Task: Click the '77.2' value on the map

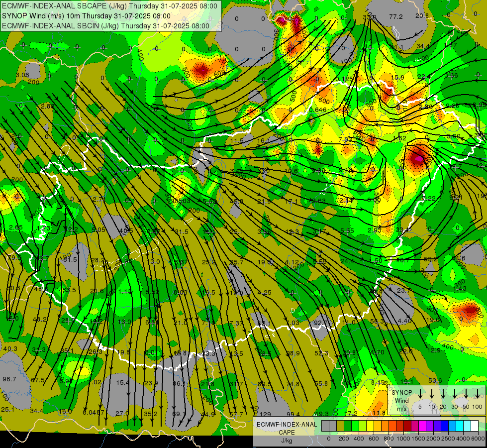Action: click(396, 16)
